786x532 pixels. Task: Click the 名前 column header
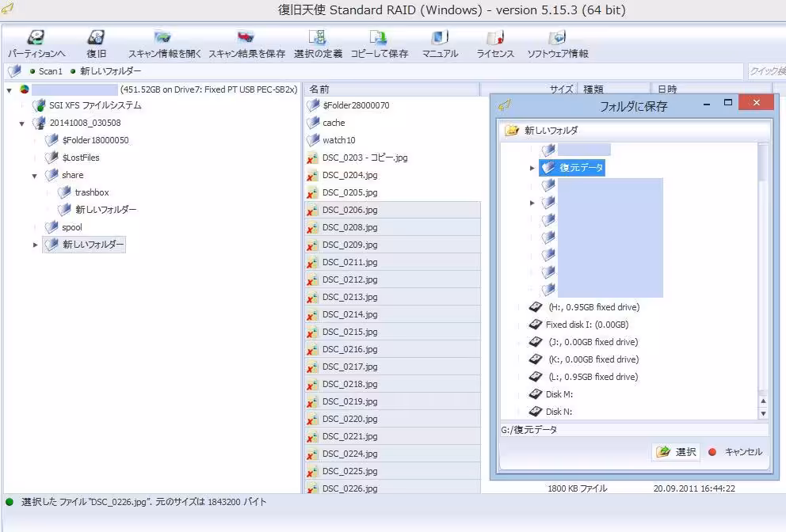(x=319, y=89)
